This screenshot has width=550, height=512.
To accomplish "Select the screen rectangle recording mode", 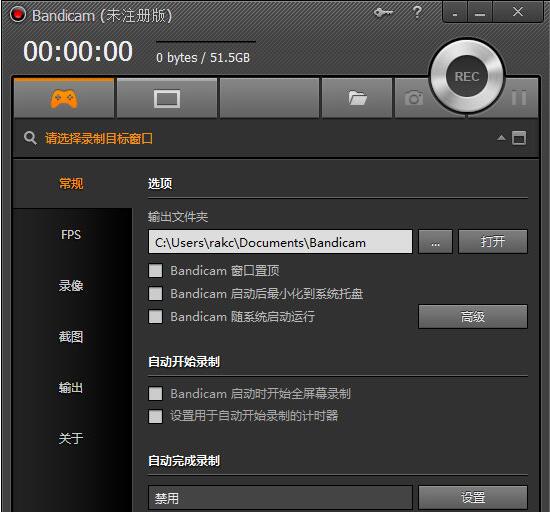I will (x=167, y=99).
